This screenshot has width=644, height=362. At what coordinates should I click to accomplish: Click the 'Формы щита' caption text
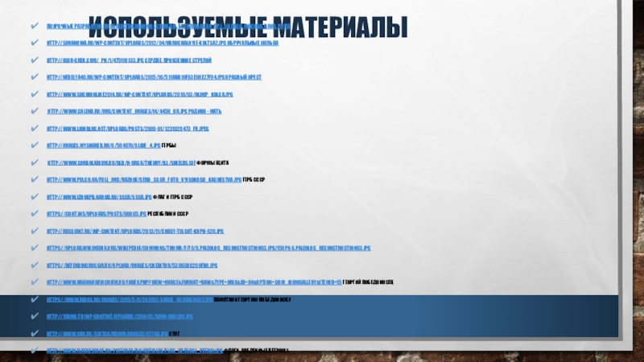(213, 163)
